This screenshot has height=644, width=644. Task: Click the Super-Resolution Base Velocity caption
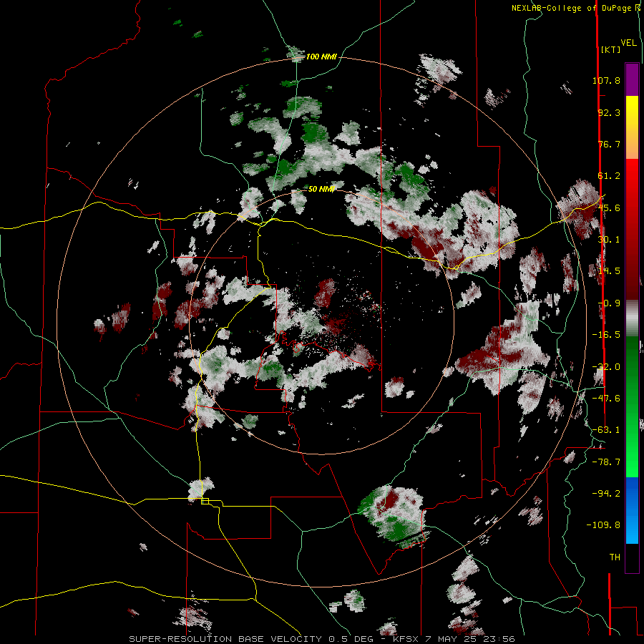click(321, 639)
